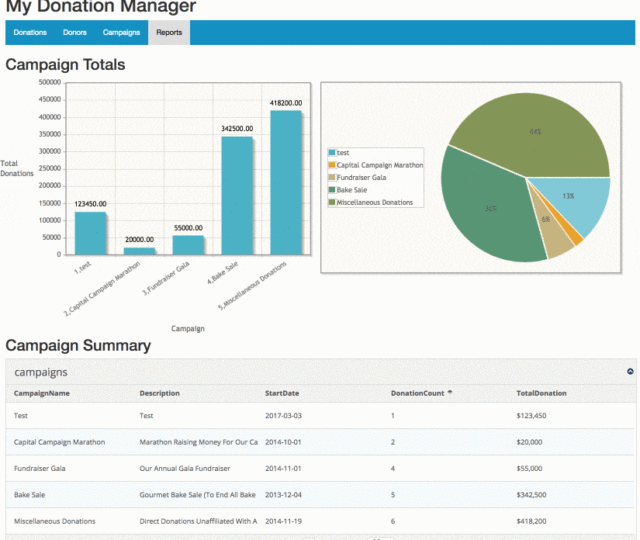The width and height of the screenshot is (640, 540).
Task: Open the Donations tab
Action: pos(30,32)
